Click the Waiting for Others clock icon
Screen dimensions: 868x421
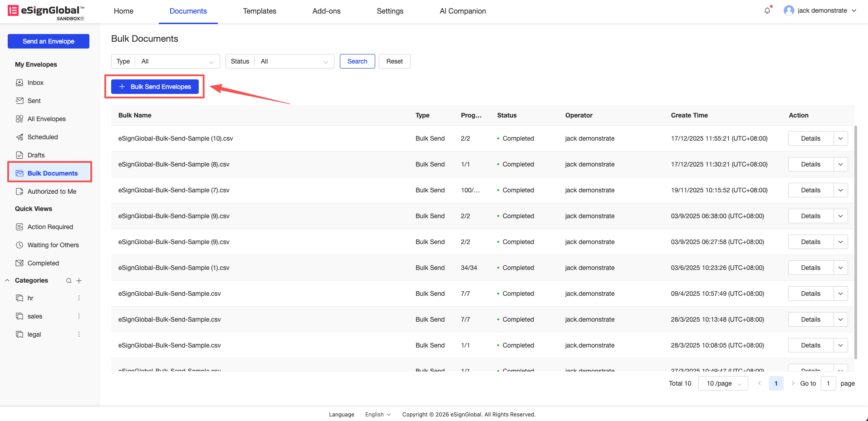[x=20, y=245]
